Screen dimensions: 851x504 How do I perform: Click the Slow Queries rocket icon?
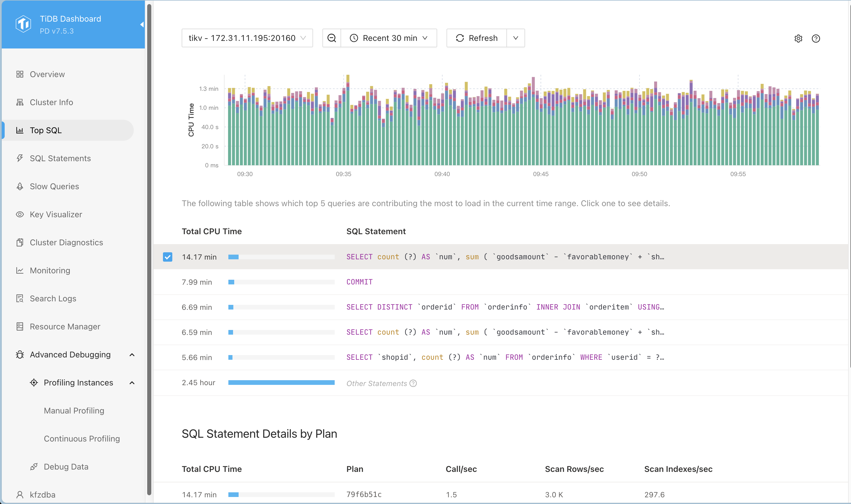click(20, 187)
